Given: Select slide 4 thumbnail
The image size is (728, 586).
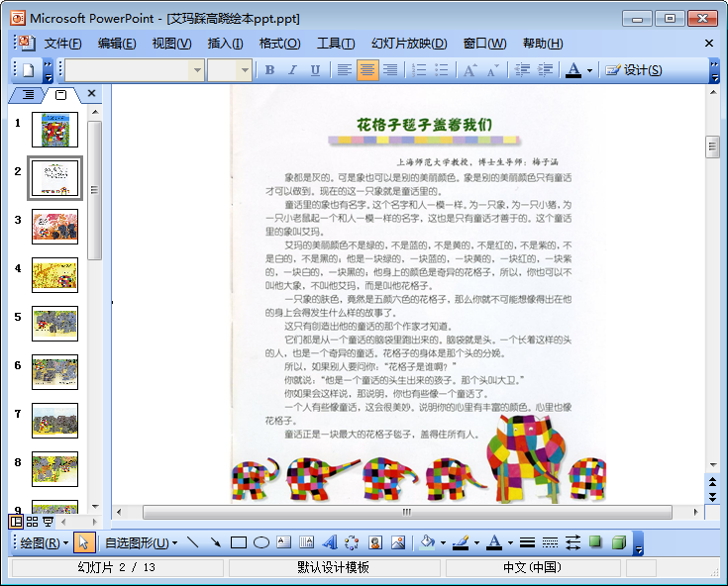Looking at the screenshot, I should coord(54,275).
